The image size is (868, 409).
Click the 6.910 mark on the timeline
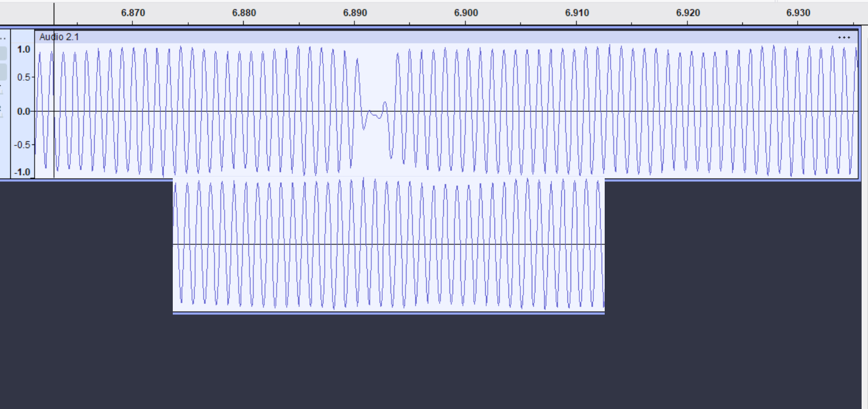(x=577, y=13)
